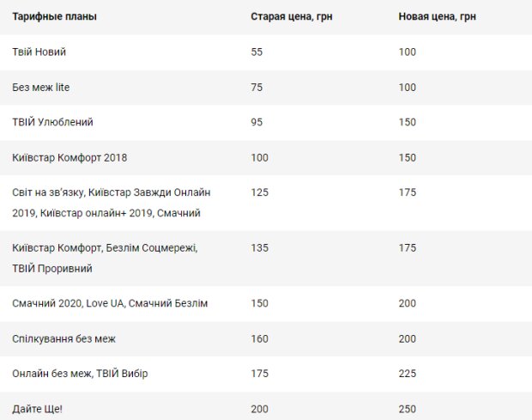Image resolution: width=532 pixels, height=420 pixels.
Task: Select the "Спілкування без меж" tariff name
Action: pyautogui.click(x=64, y=338)
